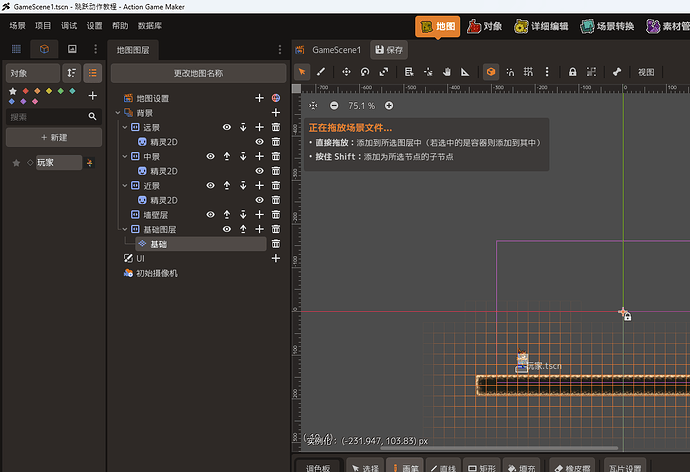Zoom in with the plus magnifier button
This screenshot has width=690, height=472.
click(x=389, y=106)
